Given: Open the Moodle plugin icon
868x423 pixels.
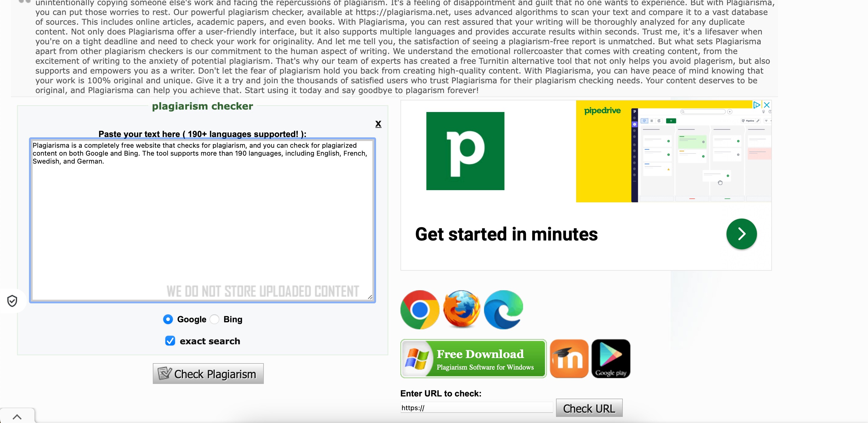Looking at the screenshot, I should (569, 358).
